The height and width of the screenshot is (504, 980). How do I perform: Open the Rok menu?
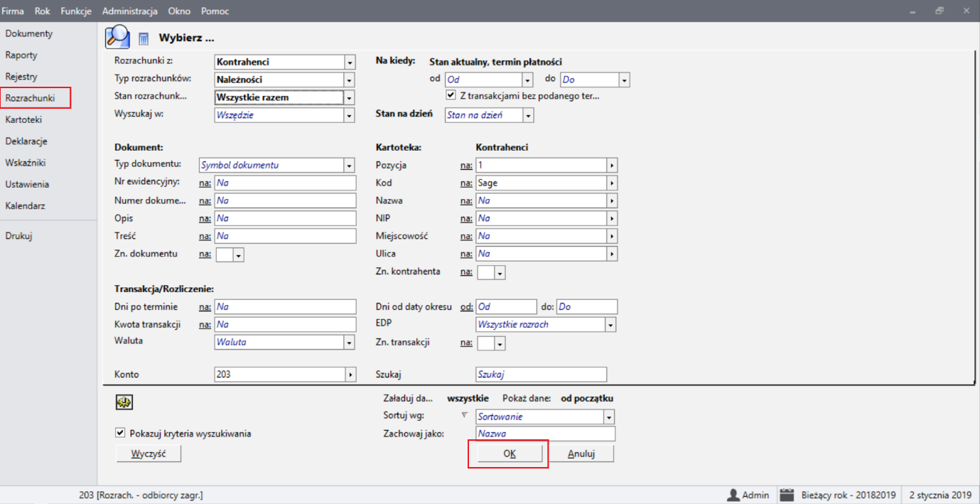43,11
